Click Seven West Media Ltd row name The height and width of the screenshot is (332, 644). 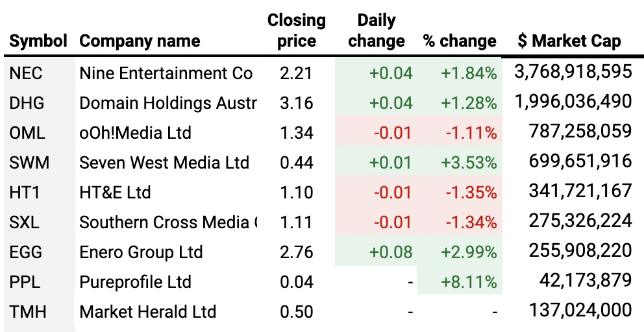(164, 163)
